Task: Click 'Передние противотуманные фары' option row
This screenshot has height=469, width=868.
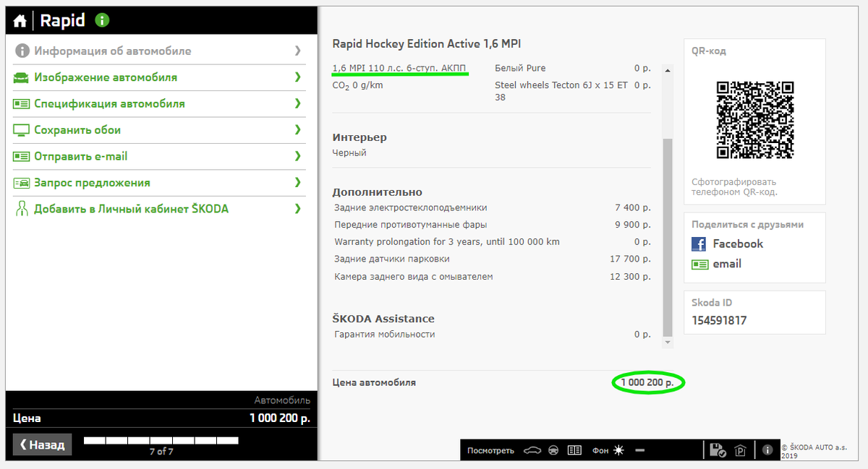Action: (x=492, y=225)
